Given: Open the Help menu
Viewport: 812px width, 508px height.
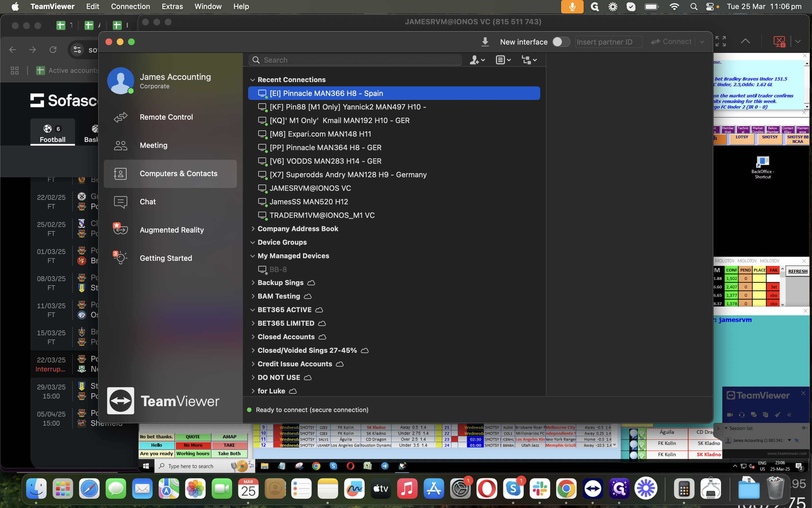Looking at the screenshot, I should click(241, 6).
